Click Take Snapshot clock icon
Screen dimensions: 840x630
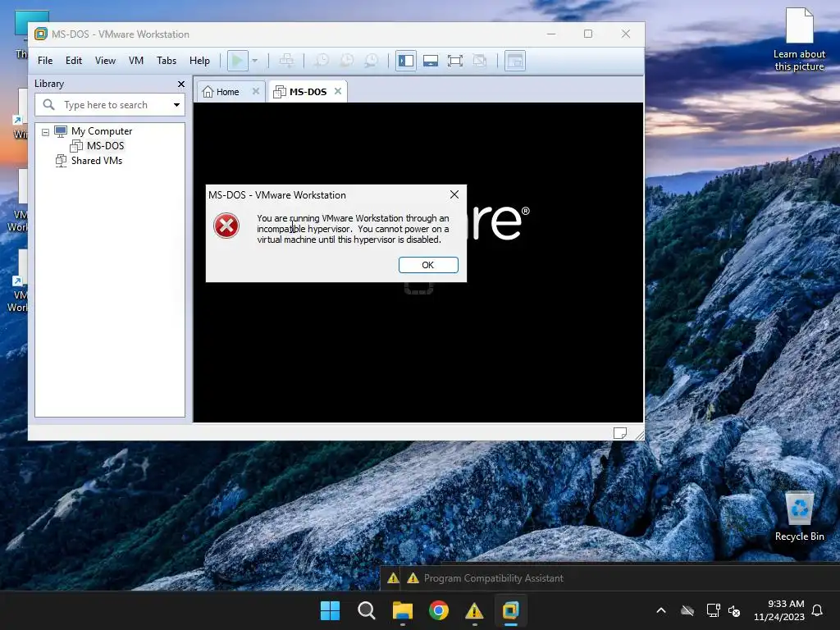pos(322,61)
